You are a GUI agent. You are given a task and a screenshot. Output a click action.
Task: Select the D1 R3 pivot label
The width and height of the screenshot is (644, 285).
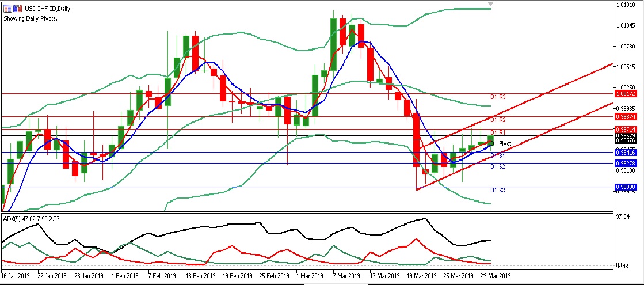point(498,97)
